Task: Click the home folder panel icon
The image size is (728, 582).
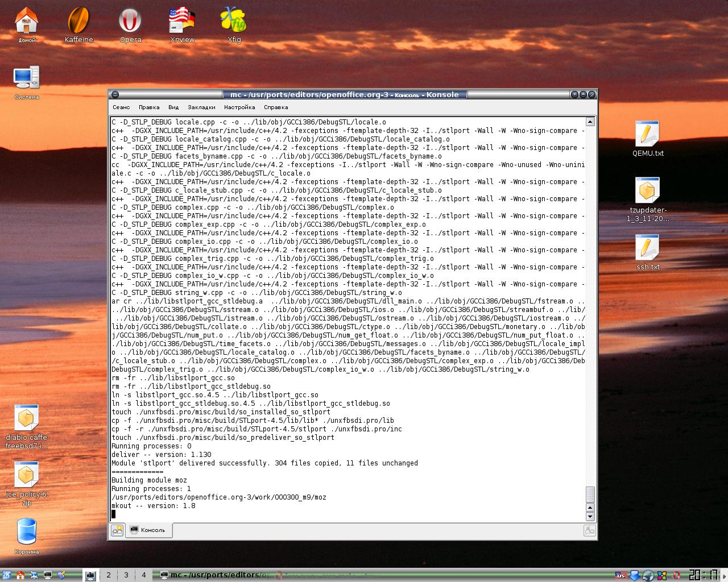Action: [20, 575]
